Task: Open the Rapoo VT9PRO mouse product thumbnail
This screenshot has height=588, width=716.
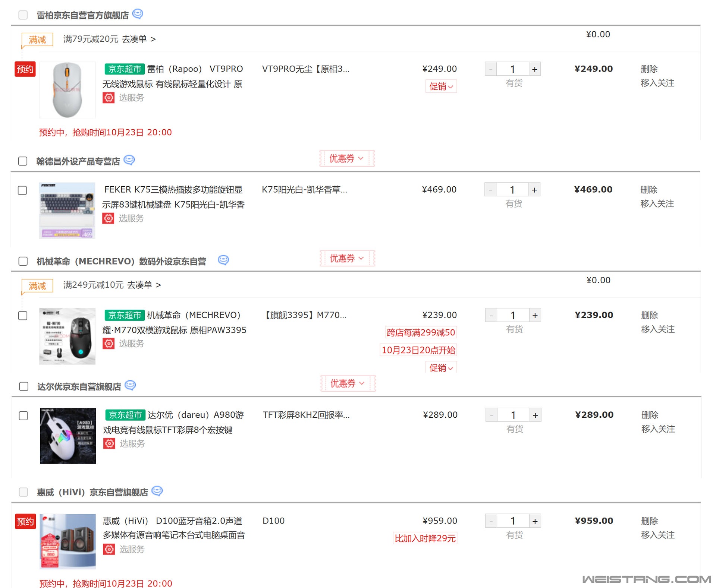Action: pos(67,90)
